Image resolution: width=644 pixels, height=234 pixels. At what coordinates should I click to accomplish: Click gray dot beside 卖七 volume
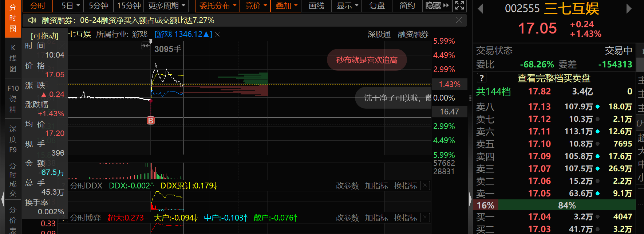[x=597, y=119]
